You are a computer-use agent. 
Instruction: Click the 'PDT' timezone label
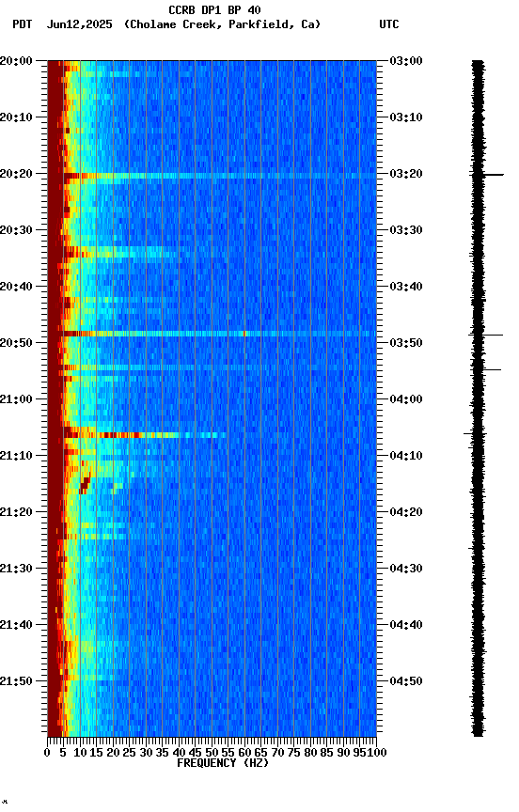(x=23, y=24)
